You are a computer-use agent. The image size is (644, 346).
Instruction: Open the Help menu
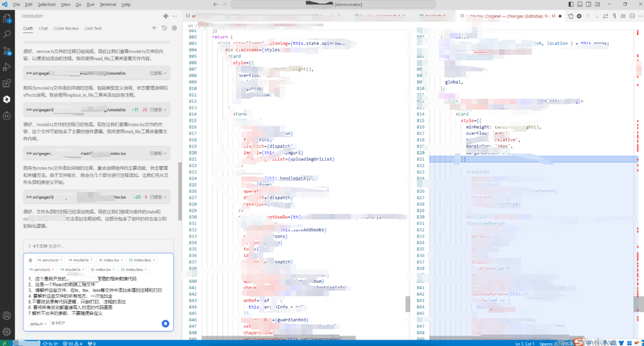pos(126,5)
